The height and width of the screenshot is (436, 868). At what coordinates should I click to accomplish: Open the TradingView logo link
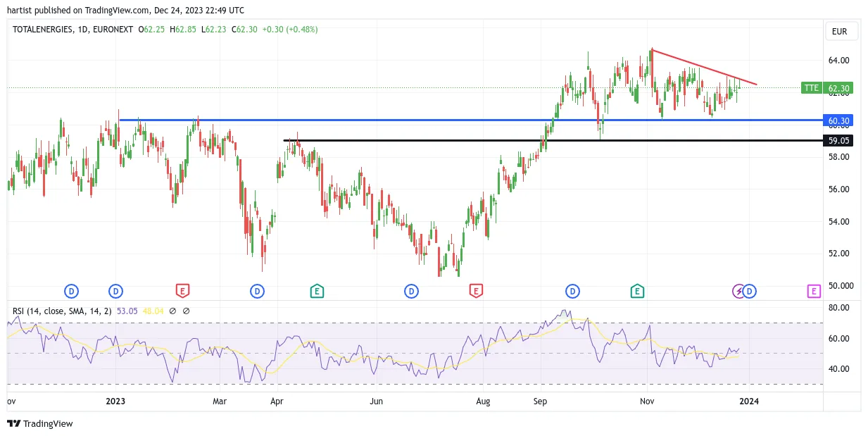pos(40,423)
